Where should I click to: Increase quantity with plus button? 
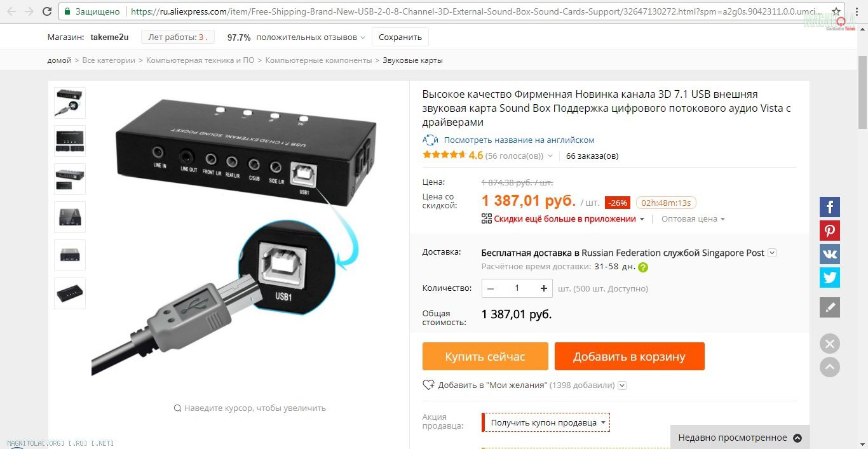pyautogui.click(x=544, y=288)
